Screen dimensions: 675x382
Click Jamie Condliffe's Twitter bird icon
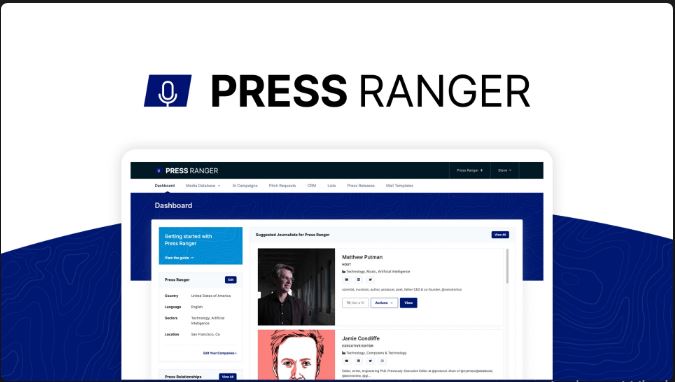[370, 361]
